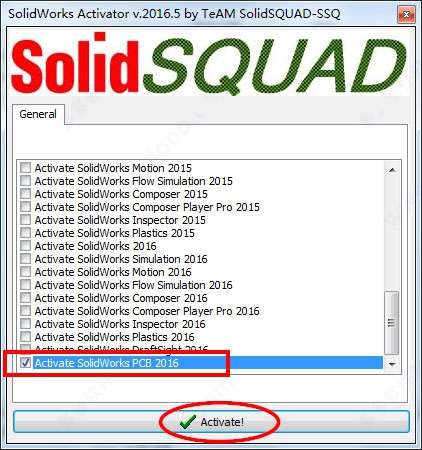Switch to the General tab

coord(38,114)
